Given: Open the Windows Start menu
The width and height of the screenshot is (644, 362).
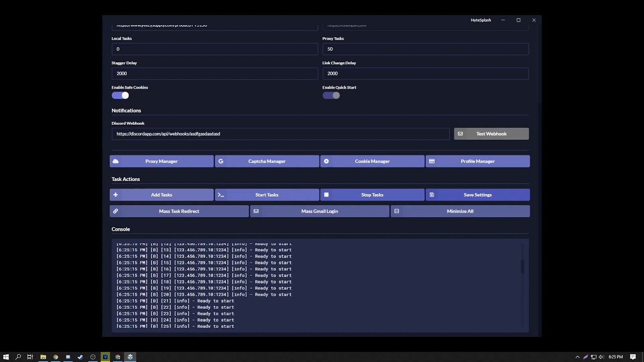Looking at the screenshot, I should pos(6,357).
